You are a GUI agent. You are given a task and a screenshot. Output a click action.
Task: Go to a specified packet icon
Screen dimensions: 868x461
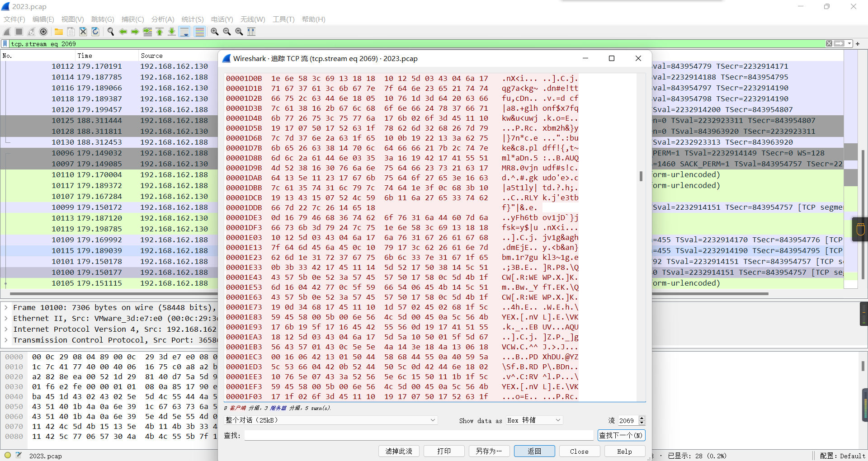[x=147, y=32]
